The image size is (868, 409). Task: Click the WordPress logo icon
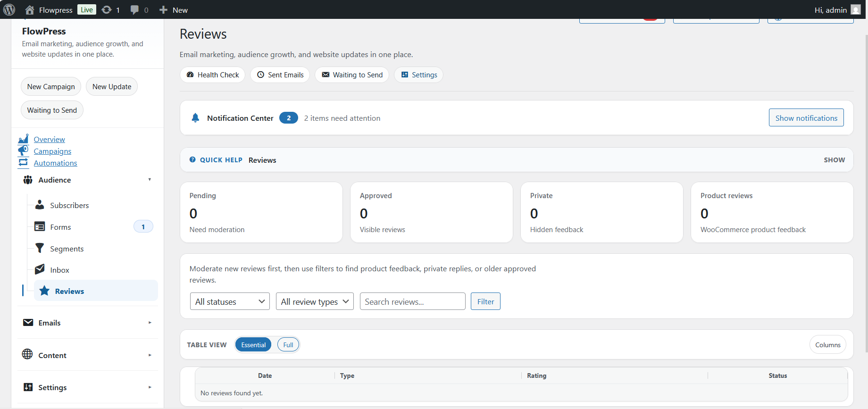point(9,9)
